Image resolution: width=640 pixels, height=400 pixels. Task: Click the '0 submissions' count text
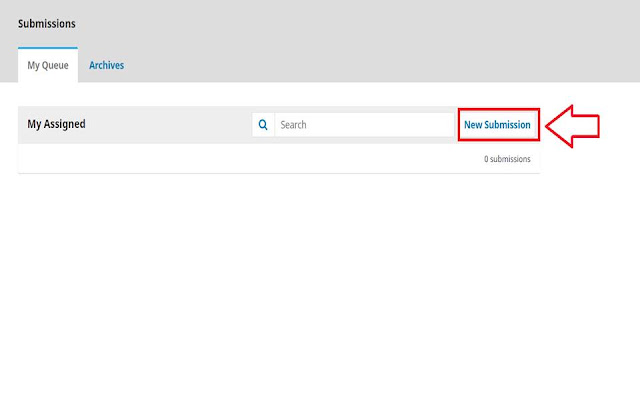tap(507, 159)
